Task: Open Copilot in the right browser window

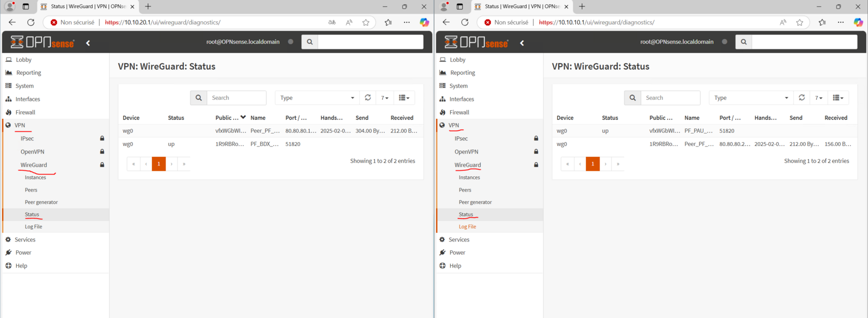Action: click(858, 22)
